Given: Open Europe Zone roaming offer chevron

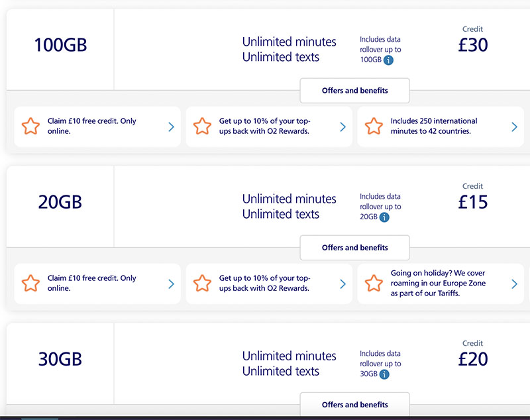Looking at the screenshot, I should click(514, 284).
